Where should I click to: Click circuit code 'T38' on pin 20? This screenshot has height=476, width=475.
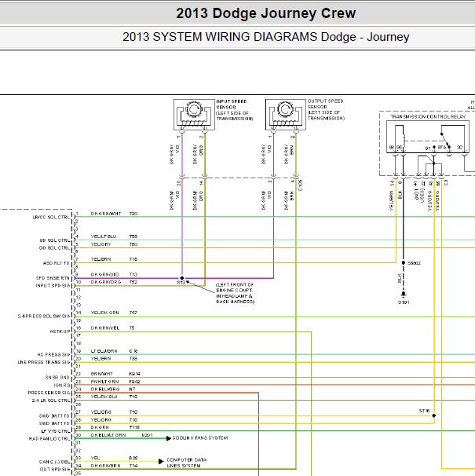[x=133, y=359]
